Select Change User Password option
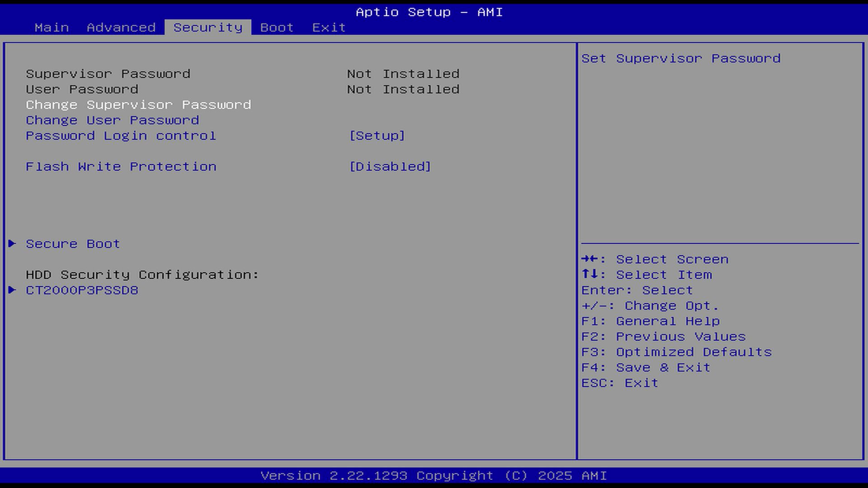The image size is (868, 488). [112, 120]
